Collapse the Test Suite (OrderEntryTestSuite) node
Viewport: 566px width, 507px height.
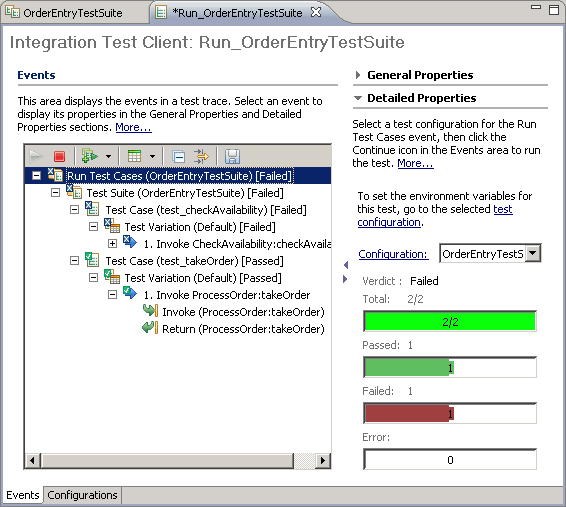tap(55, 193)
